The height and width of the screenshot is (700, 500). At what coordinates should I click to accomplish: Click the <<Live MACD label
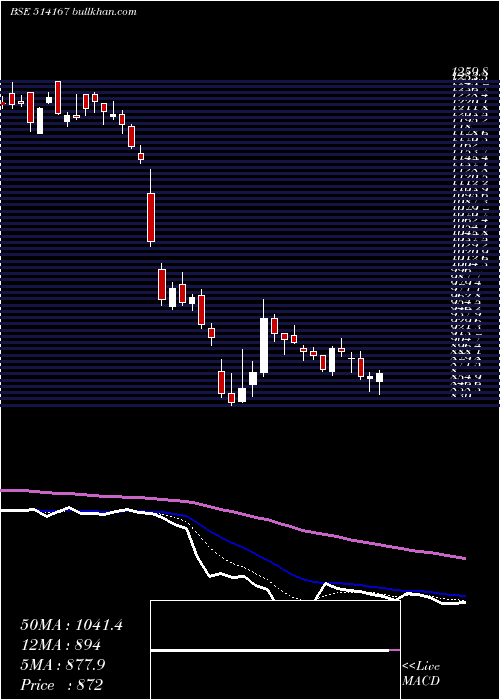coord(421,674)
